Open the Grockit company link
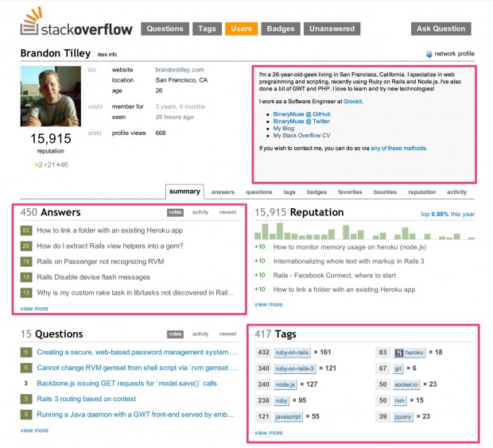This screenshot has height=448, width=493. 352,102
